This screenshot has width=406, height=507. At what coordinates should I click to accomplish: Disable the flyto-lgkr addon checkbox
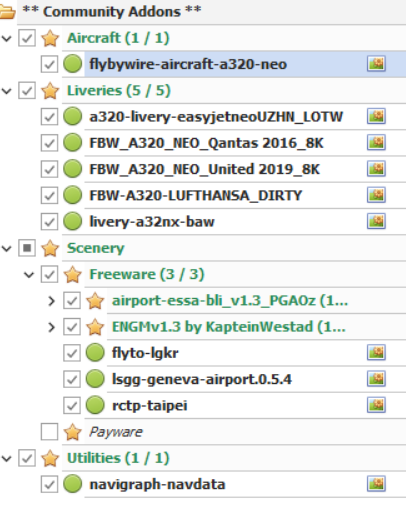coord(72,353)
